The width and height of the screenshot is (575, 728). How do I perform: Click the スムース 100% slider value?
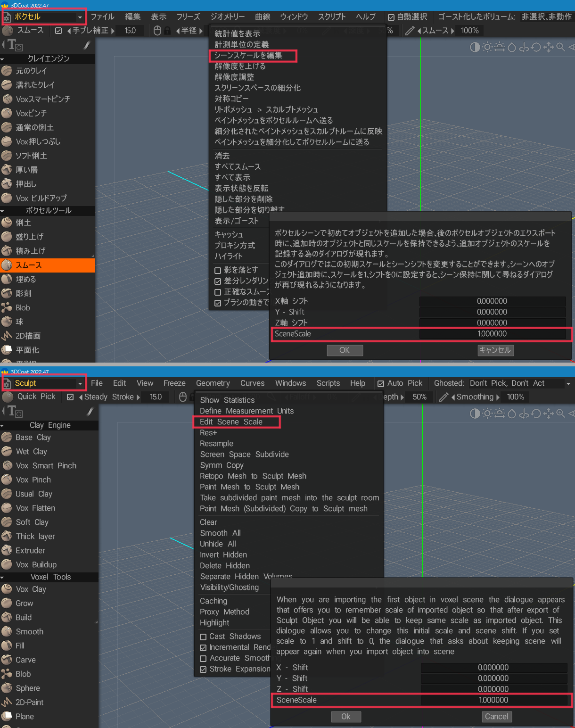(x=470, y=31)
